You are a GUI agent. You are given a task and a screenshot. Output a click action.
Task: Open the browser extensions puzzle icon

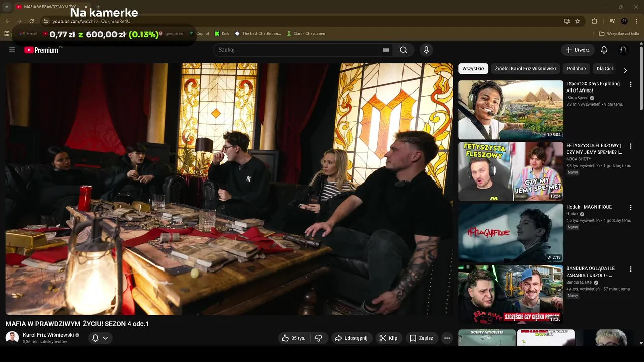[x=594, y=21]
